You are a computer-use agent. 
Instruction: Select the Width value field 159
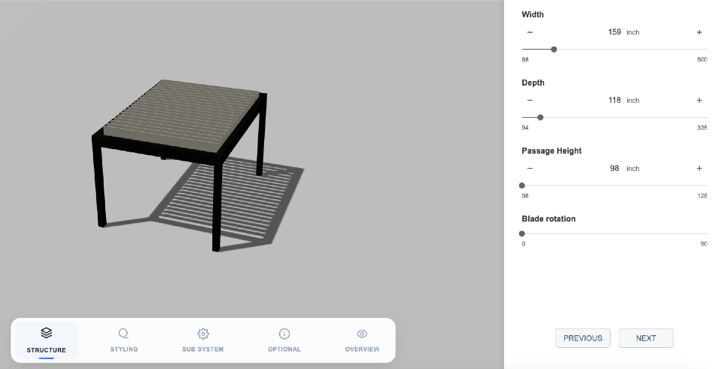click(x=614, y=32)
